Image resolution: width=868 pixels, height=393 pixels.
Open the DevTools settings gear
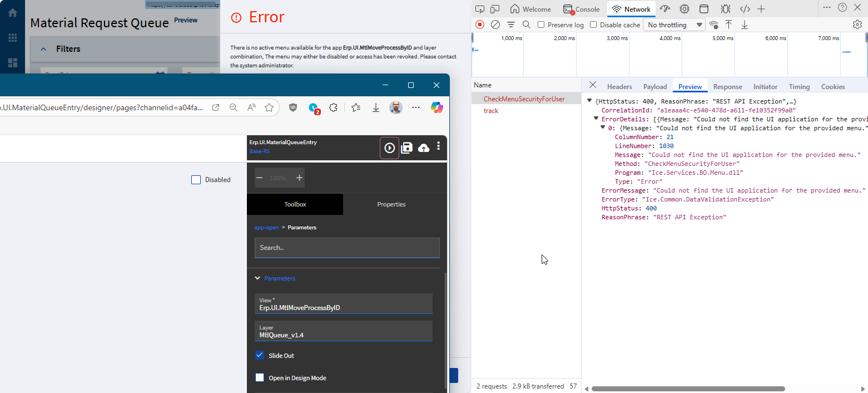coord(857,24)
